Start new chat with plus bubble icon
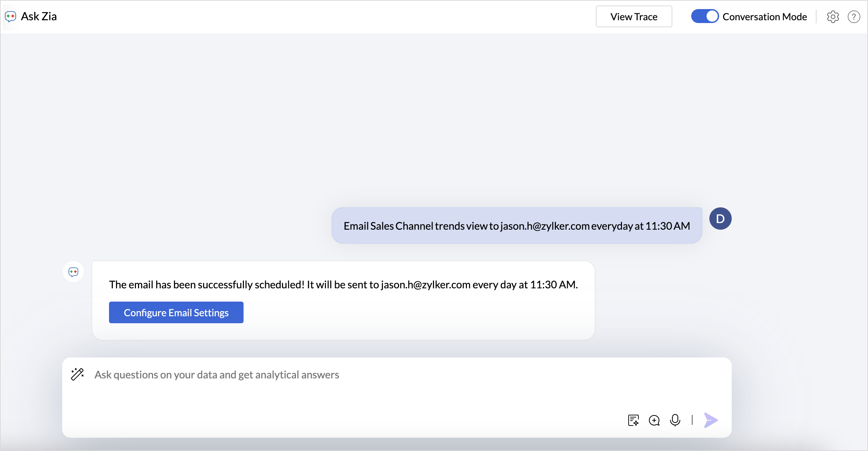868x451 pixels. (654, 420)
